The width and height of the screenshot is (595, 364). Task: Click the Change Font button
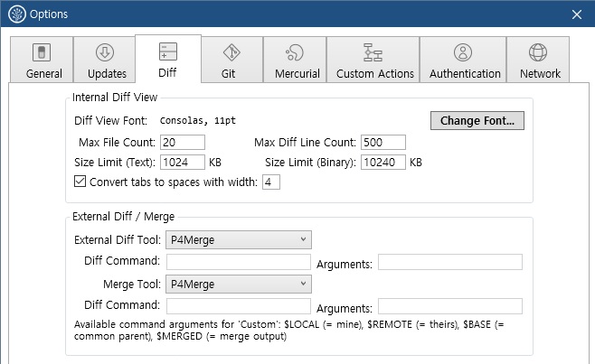coord(477,120)
